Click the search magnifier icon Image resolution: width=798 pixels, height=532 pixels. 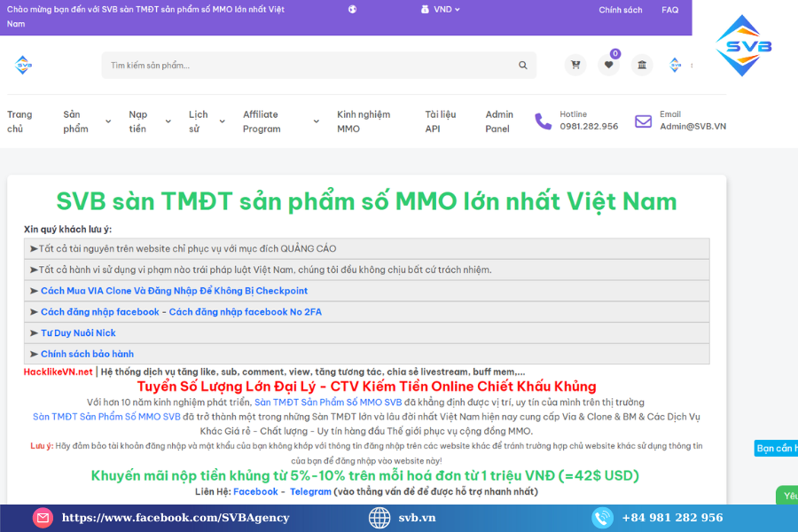click(x=522, y=65)
